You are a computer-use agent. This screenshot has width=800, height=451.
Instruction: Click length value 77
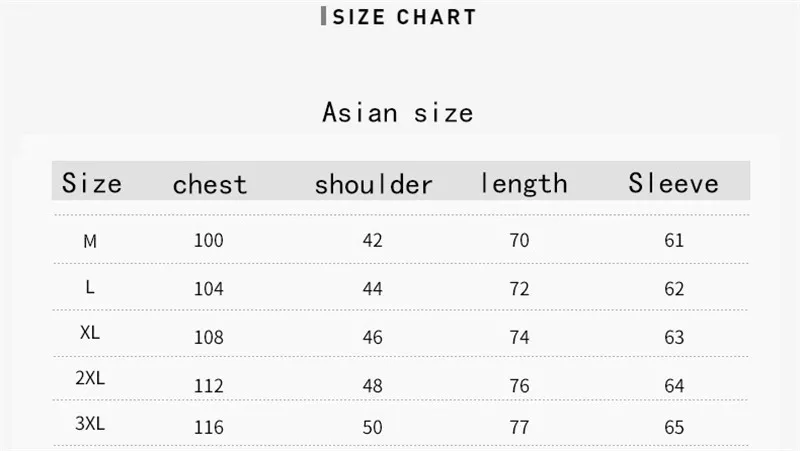[x=519, y=427]
